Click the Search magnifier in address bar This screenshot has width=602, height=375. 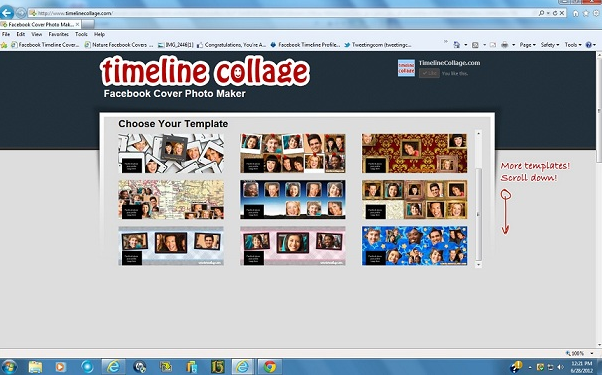[x=541, y=13]
